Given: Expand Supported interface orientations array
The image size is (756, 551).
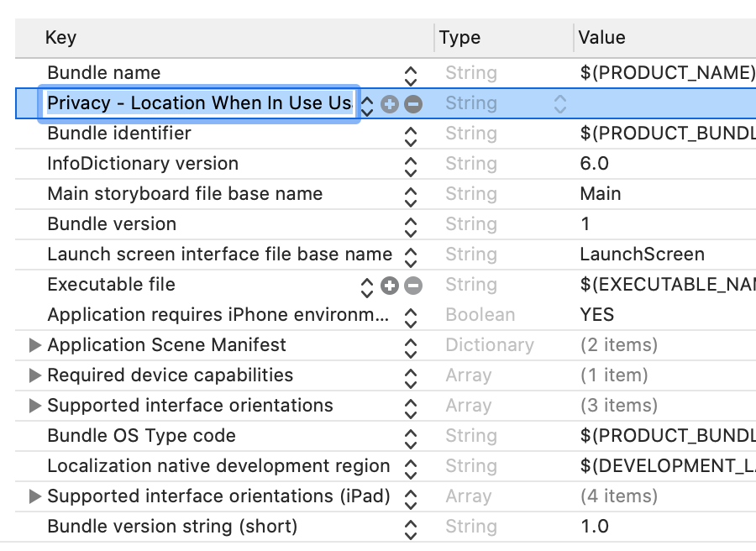Looking at the screenshot, I should pyautogui.click(x=35, y=406).
